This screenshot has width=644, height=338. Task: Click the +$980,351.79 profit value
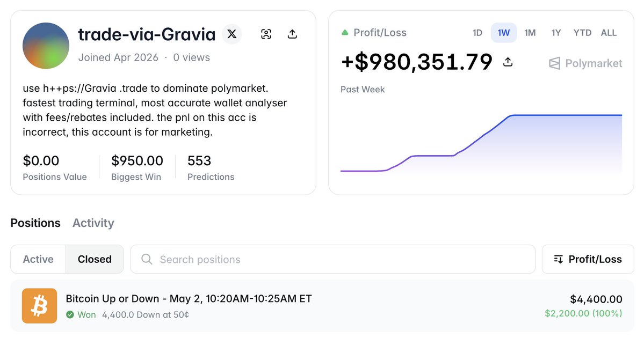(x=416, y=62)
